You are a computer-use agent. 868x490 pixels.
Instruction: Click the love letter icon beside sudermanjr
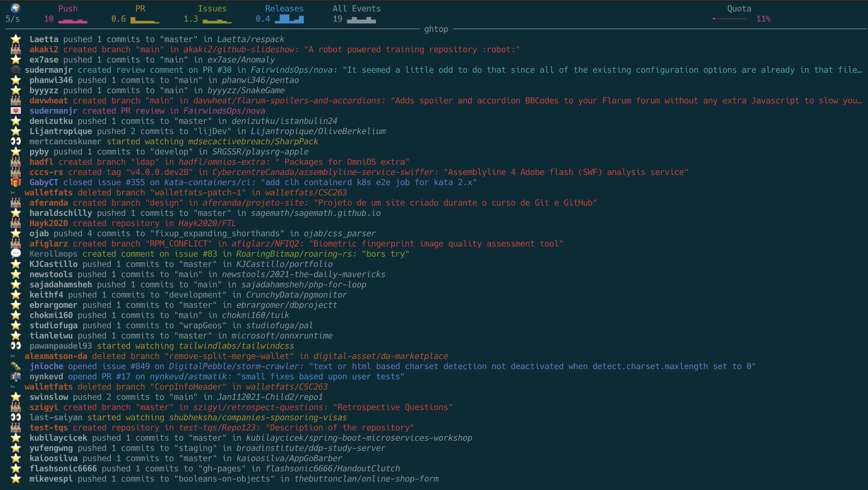(x=16, y=111)
